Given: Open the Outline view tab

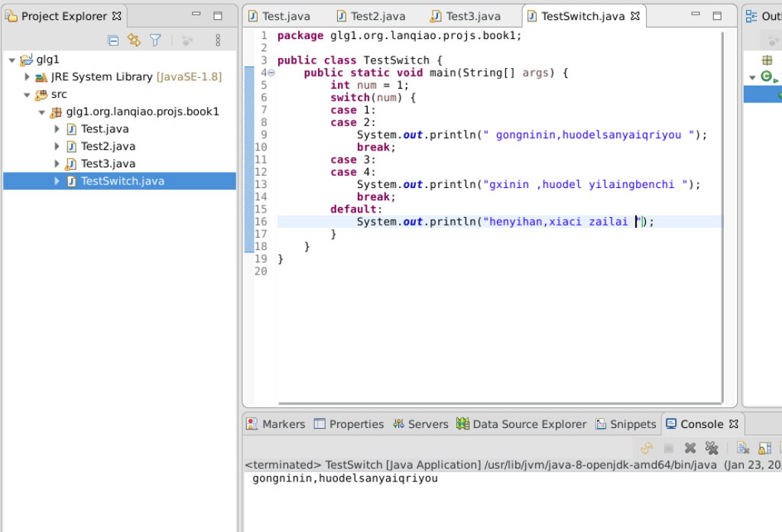Looking at the screenshot, I should coord(763,17).
